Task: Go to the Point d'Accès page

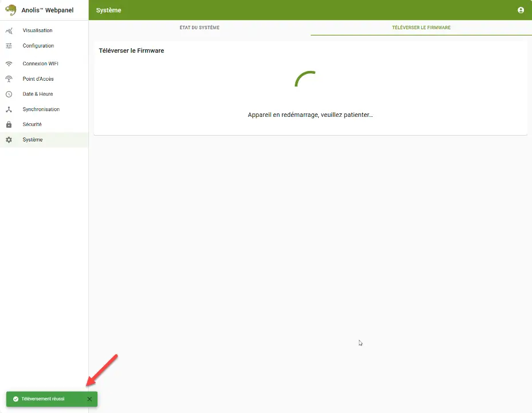Action: [x=44, y=79]
